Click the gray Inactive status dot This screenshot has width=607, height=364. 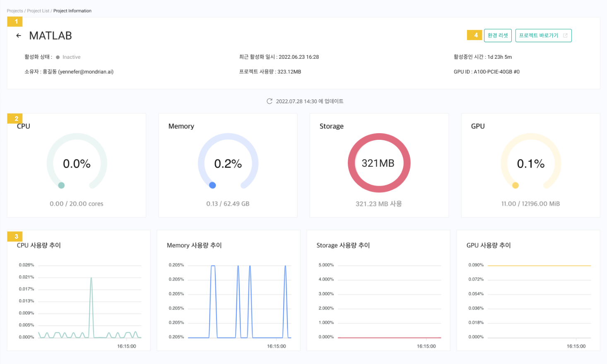click(58, 57)
